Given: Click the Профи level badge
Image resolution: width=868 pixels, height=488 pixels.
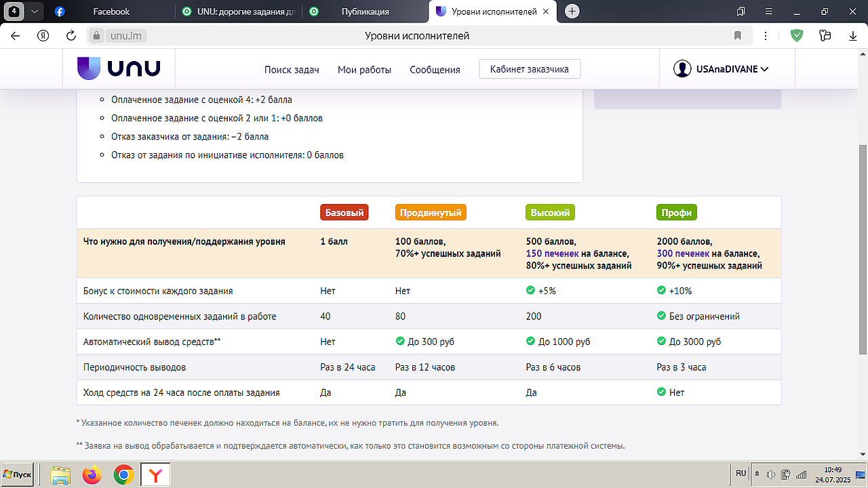Looking at the screenshot, I should point(677,212).
